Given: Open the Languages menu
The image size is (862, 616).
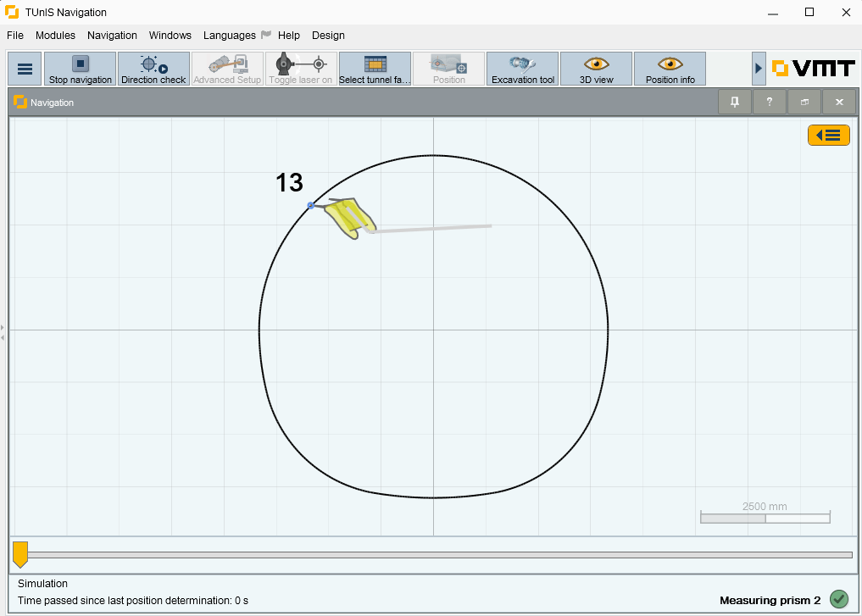Looking at the screenshot, I should click(229, 36).
